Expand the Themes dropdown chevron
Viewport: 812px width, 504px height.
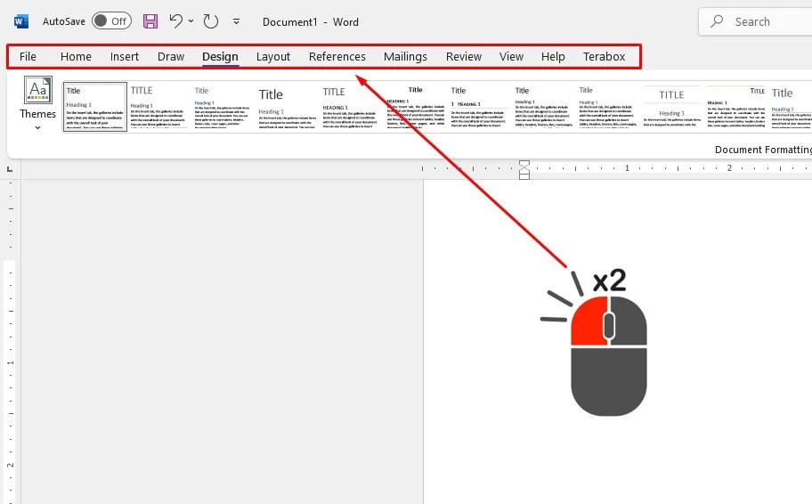[x=37, y=128]
